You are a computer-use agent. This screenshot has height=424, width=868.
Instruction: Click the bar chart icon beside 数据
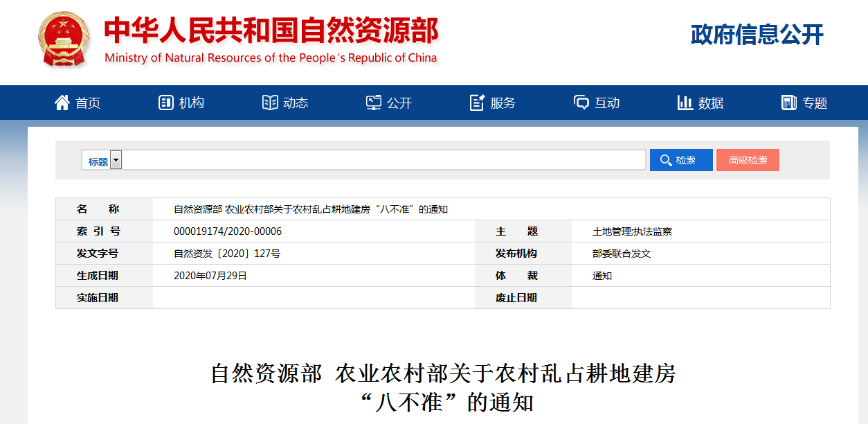[685, 103]
